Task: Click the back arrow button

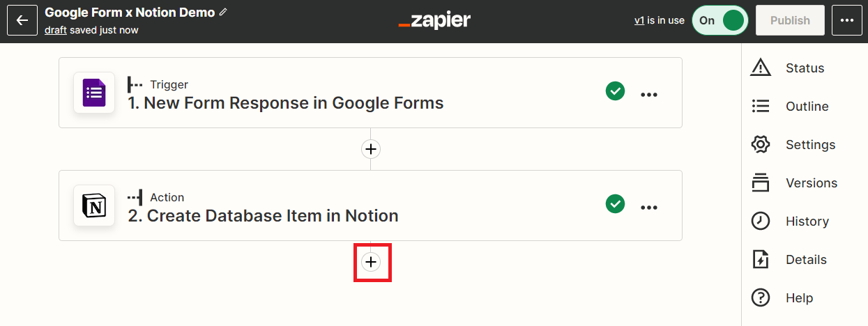Action: (22, 20)
